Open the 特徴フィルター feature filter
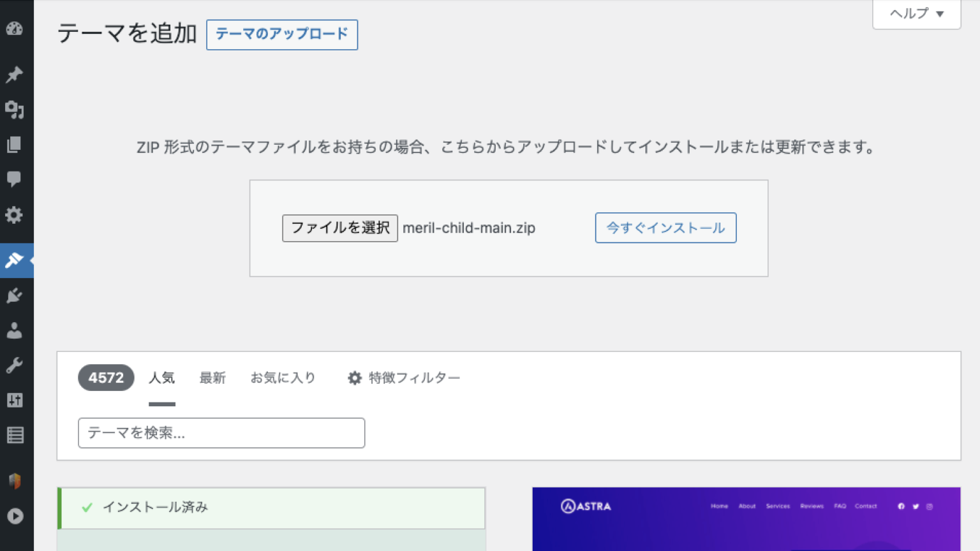 click(x=405, y=378)
